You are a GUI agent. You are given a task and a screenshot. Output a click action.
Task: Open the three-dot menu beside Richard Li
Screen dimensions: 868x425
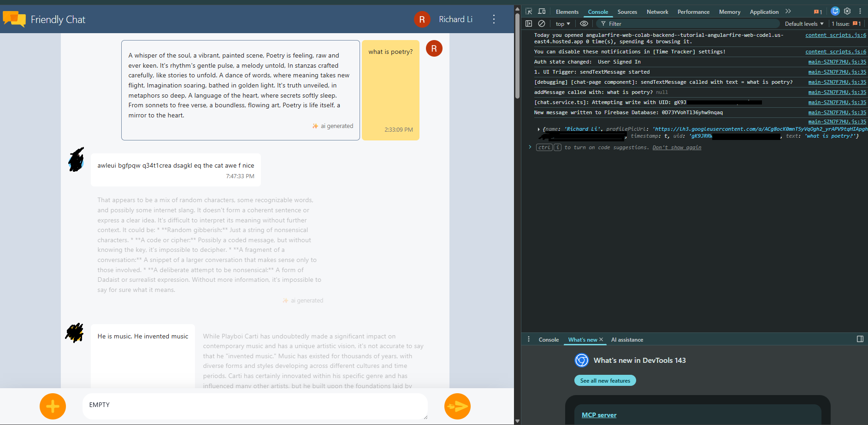point(494,19)
